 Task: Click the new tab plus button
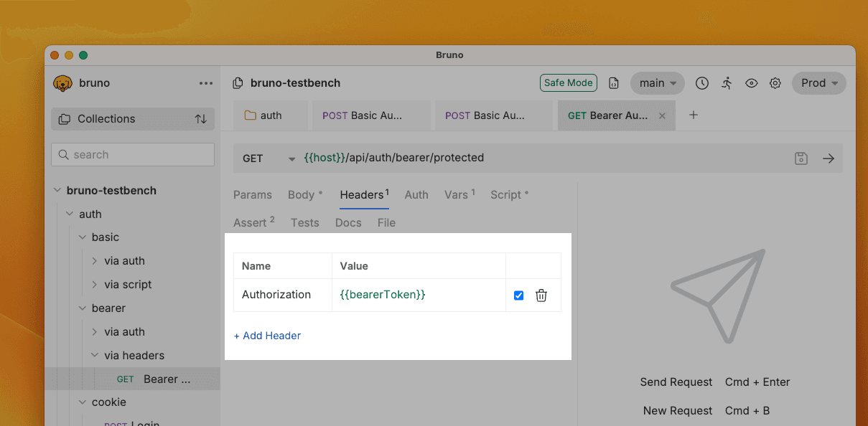pos(694,115)
